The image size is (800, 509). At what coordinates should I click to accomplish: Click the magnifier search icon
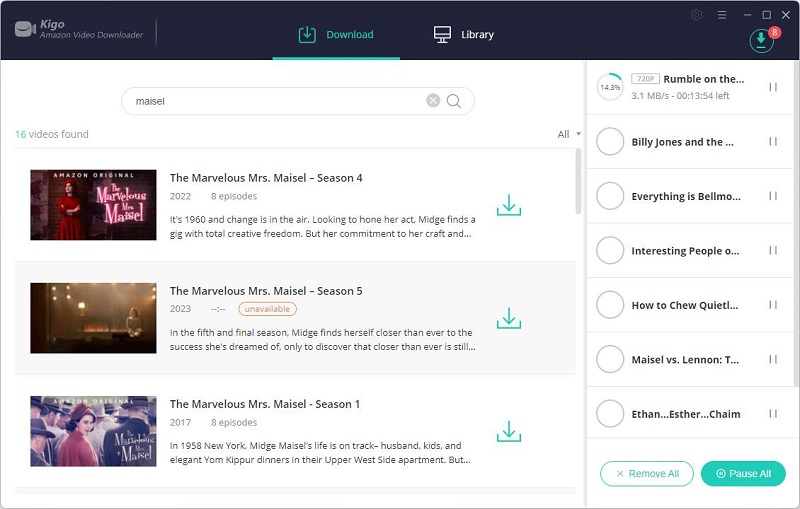point(454,101)
